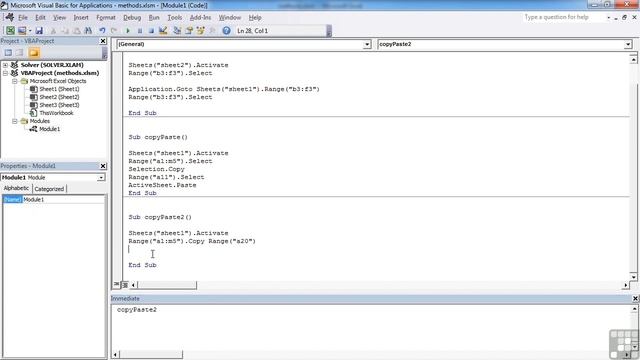This screenshot has width=640, height=360.
Task: Click the Toolbar Options handle on standard toolbar
Action: coord(329,31)
